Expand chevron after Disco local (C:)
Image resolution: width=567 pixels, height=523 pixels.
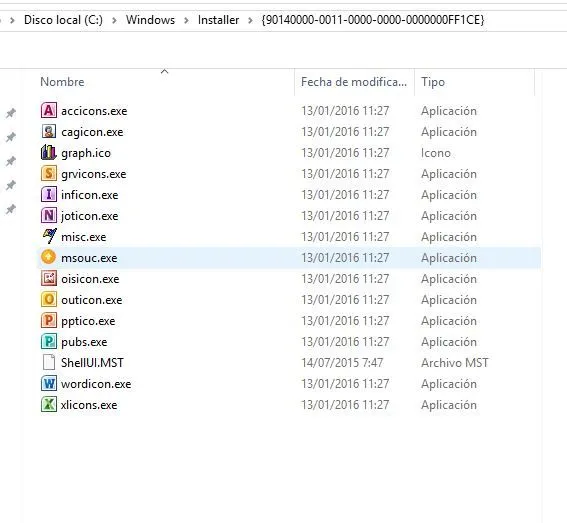114,20
